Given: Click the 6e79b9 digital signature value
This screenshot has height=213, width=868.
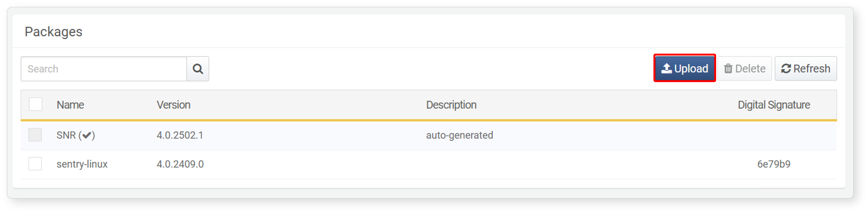Looking at the screenshot, I should [774, 164].
